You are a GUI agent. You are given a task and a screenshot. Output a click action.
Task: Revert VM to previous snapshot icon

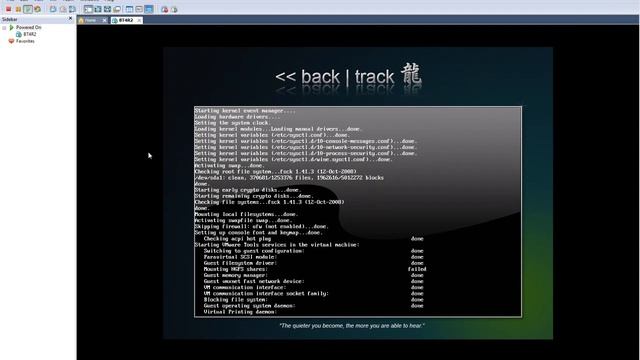pyautogui.click(x=63, y=9)
